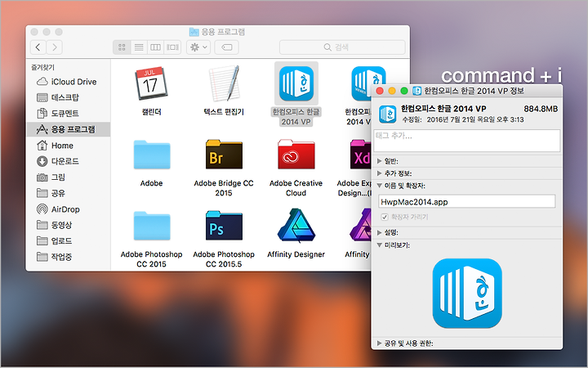The height and width of the screenshot is (368, 588).
Task: Expand the 공유 및 사용 권한 section
Action: [x=379, y=343]
